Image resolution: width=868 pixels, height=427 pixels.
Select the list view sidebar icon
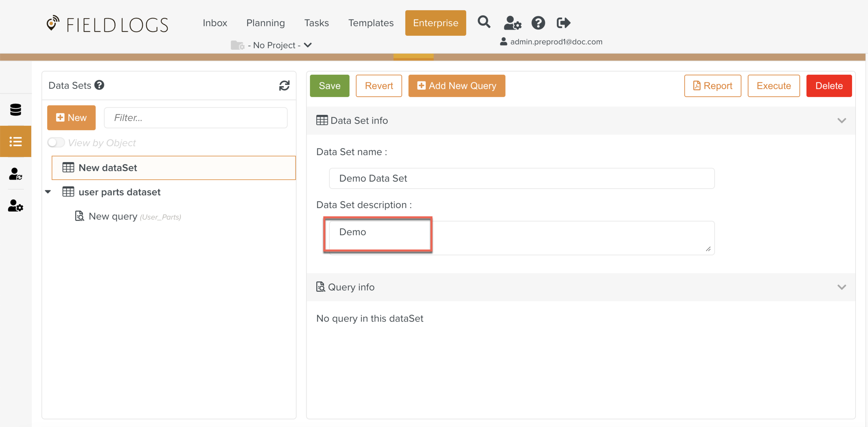[16, 141]
